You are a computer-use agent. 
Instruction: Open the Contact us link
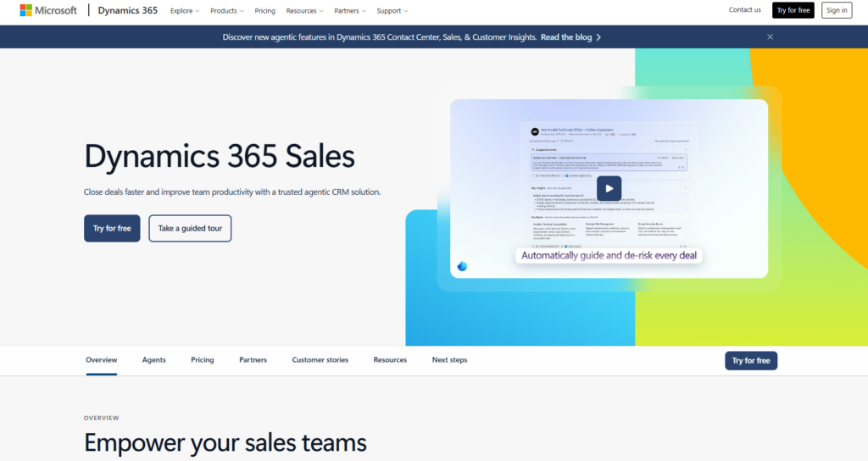744,10
